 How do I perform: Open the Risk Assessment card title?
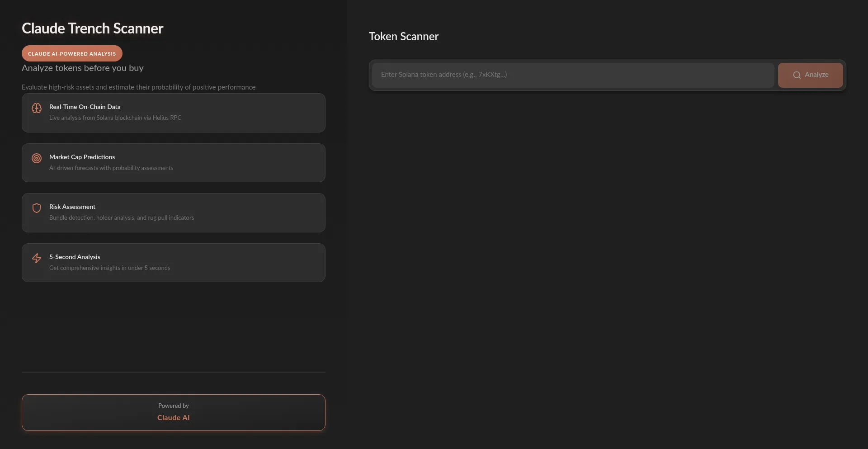pyautogui.click(x=72, y=207)
